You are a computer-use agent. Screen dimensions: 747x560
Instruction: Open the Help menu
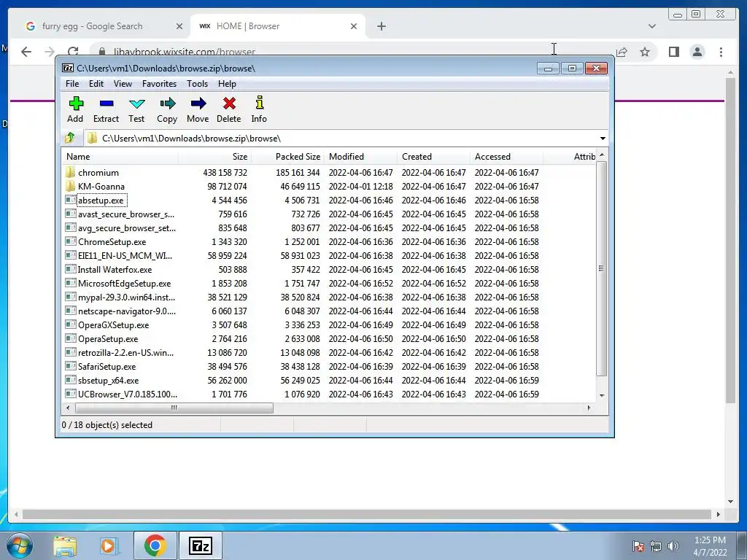point(228,84)
